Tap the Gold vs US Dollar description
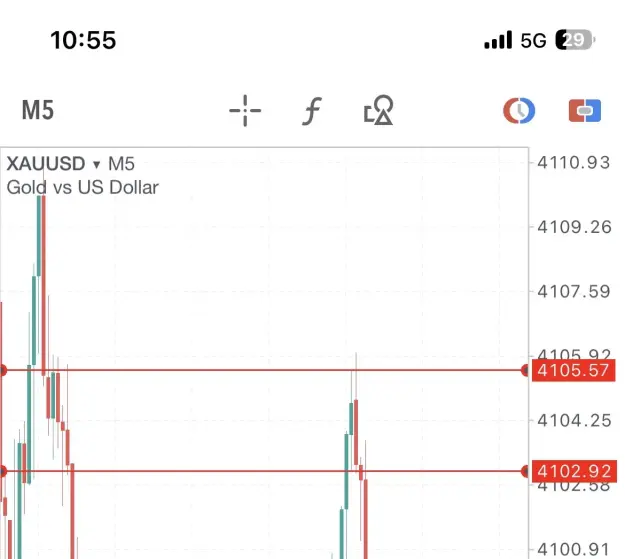The height and width of the screenshot is (559, 625). (x=83, y=187)
